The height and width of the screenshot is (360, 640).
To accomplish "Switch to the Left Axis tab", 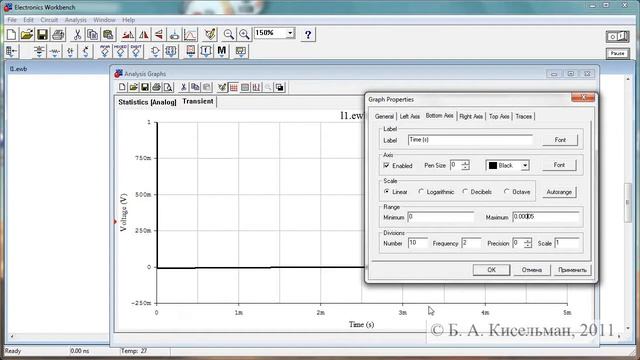I will 409,116.
